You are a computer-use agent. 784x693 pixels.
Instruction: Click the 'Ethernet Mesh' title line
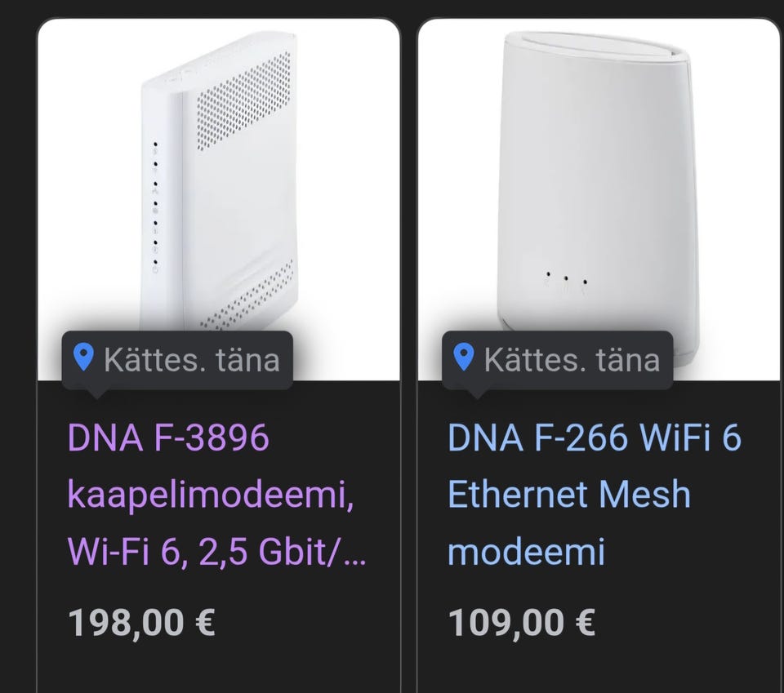tap(568, 495)
